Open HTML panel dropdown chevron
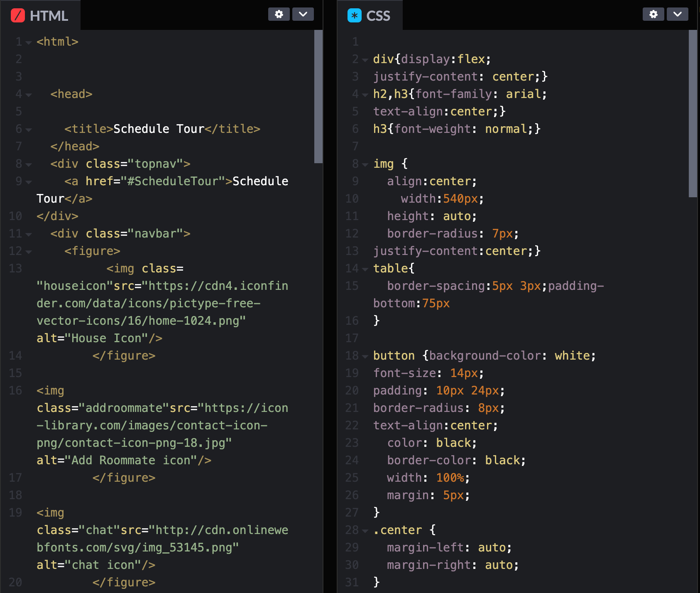700x593 pixels. pyautogui.click(x=303, y=14)
